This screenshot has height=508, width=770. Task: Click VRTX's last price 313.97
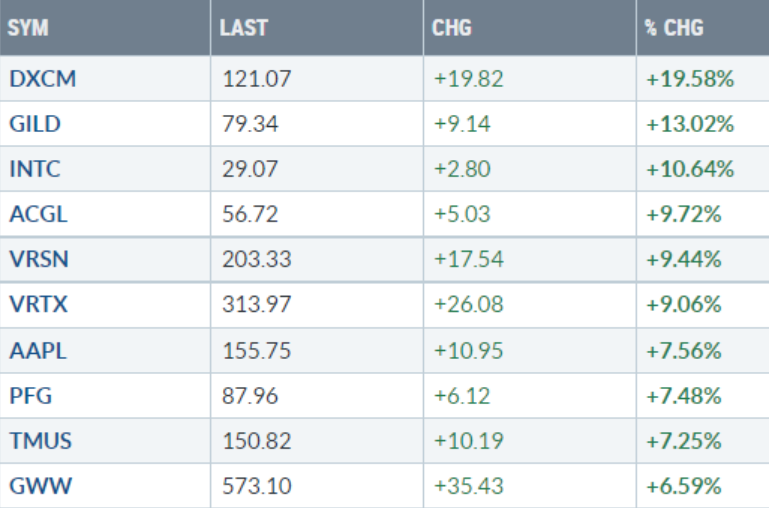[x=256, y=305]
